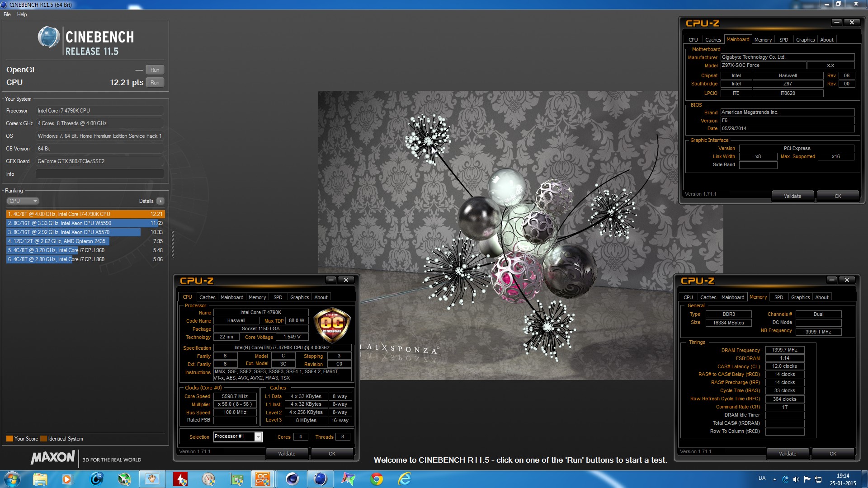This screenshot has width=868, height=488.
Task: Open the graphics card taskbar app
Action: coord(236,479)
